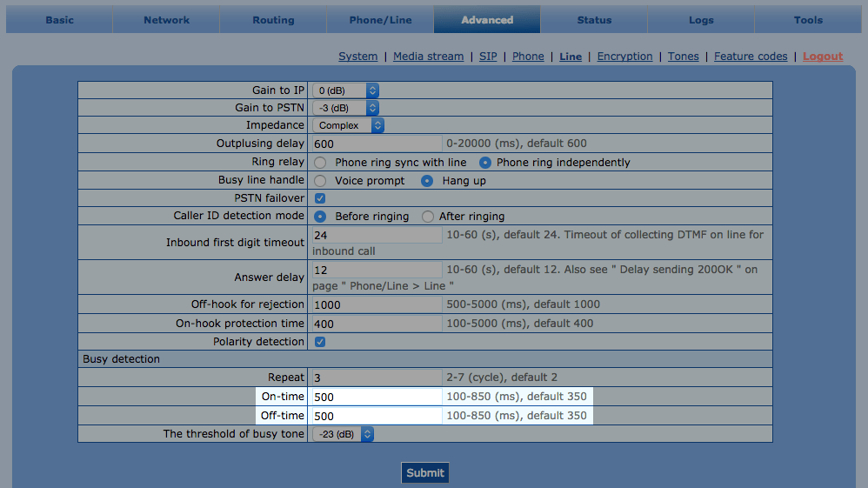Open the Basic tab
This screenshot has height=488, width=868.
click(x=59, y=20)
